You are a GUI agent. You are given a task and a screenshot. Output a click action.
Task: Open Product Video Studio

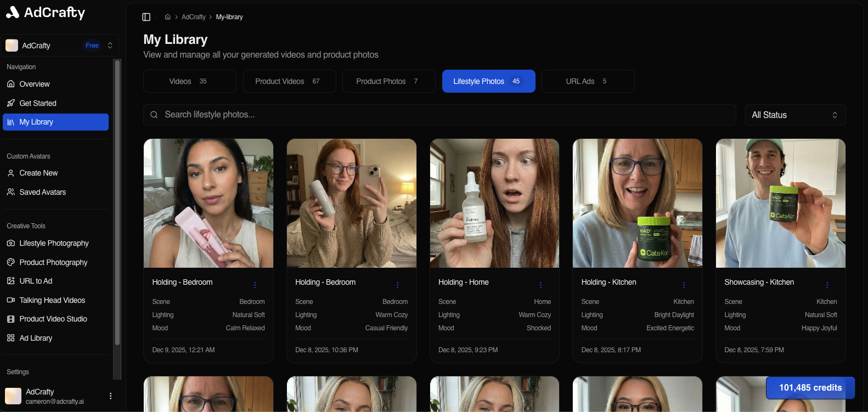55,319
